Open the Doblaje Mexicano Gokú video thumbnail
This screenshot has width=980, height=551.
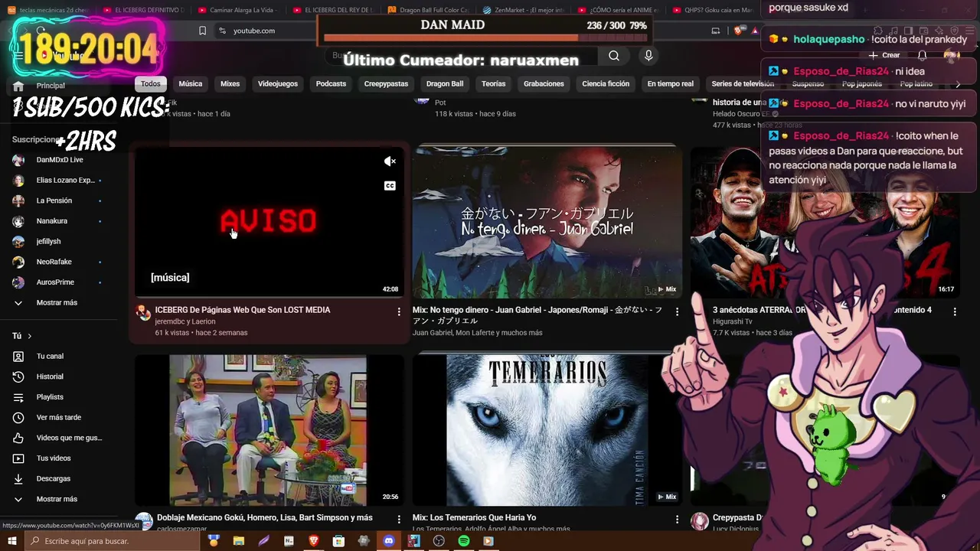269,429
